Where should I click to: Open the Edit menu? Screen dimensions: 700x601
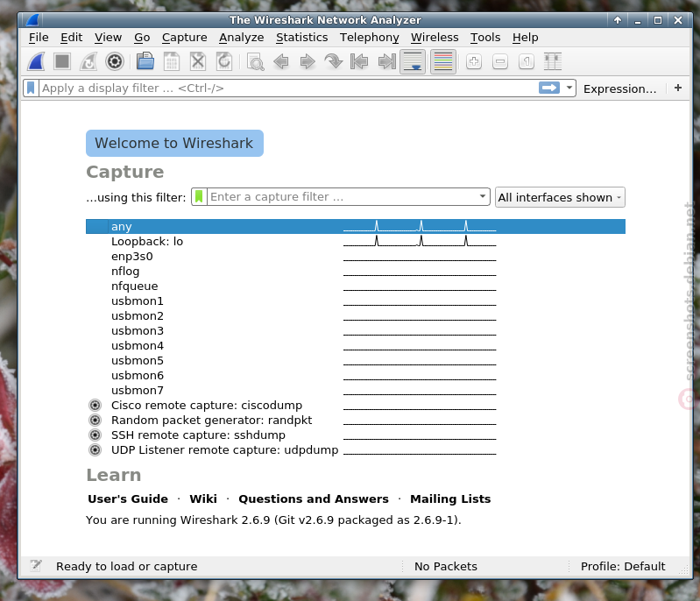click(72, 38)
